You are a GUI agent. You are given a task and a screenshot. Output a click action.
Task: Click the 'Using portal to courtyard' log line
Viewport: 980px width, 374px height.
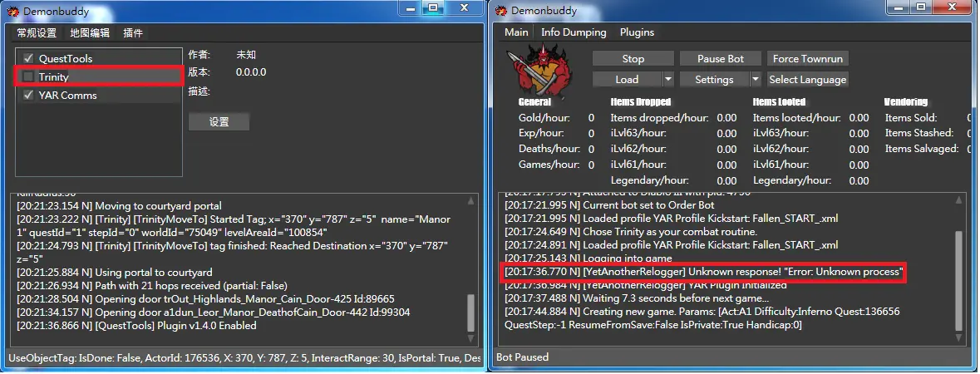coord(115,272)
